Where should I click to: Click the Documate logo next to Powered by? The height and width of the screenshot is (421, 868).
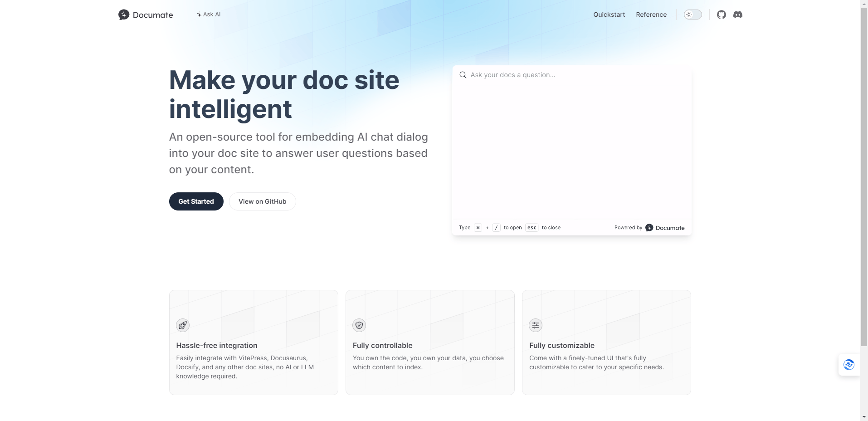(649, 227)
